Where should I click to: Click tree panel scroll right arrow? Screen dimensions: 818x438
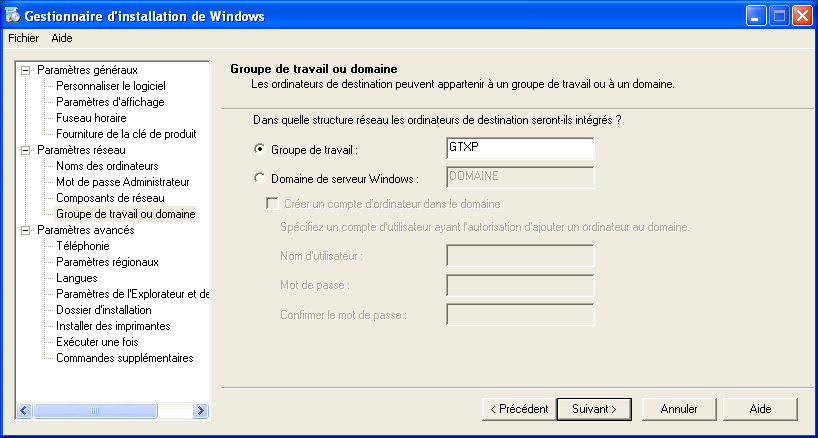click(x=200, y=410)
